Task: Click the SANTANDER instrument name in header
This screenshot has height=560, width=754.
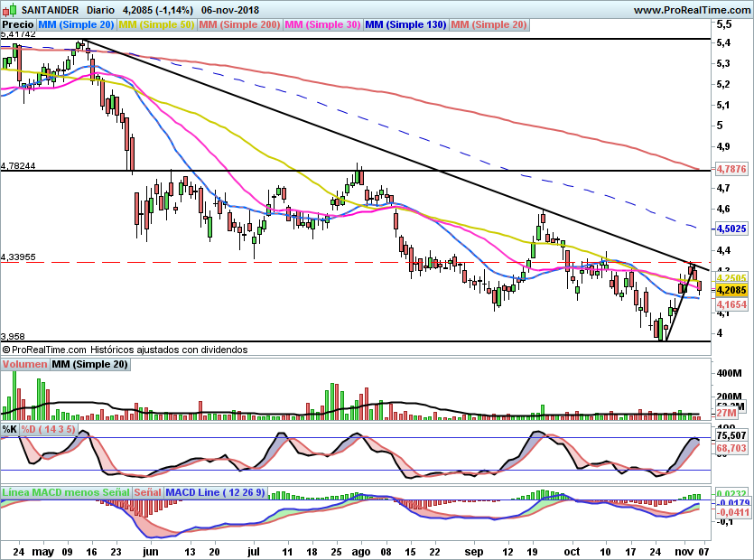Action: point(50,10)
